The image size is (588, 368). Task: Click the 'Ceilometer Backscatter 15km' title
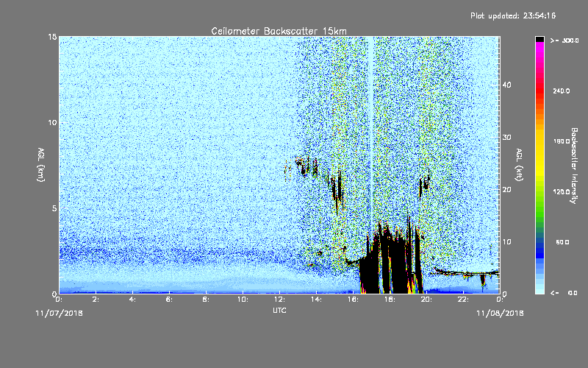(279, 31)
